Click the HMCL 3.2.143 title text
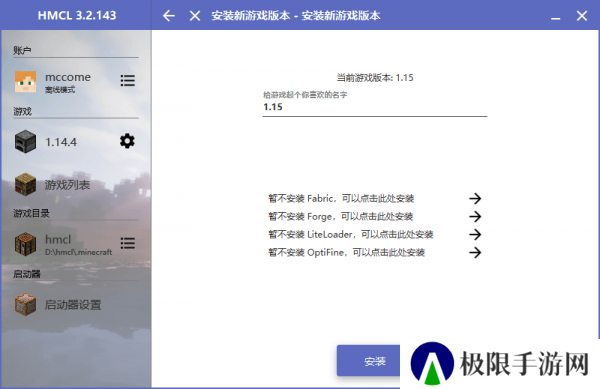600x389 pixels. point(77,15)
